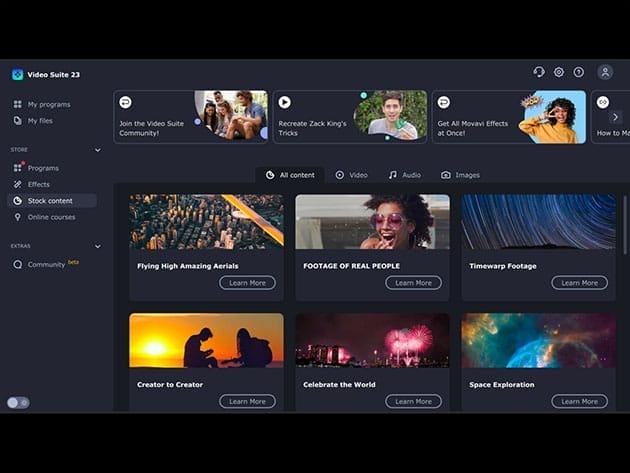Collapse the EXTRAS section chevron
This screenshot has height=473, width=630.
(97, 246)
